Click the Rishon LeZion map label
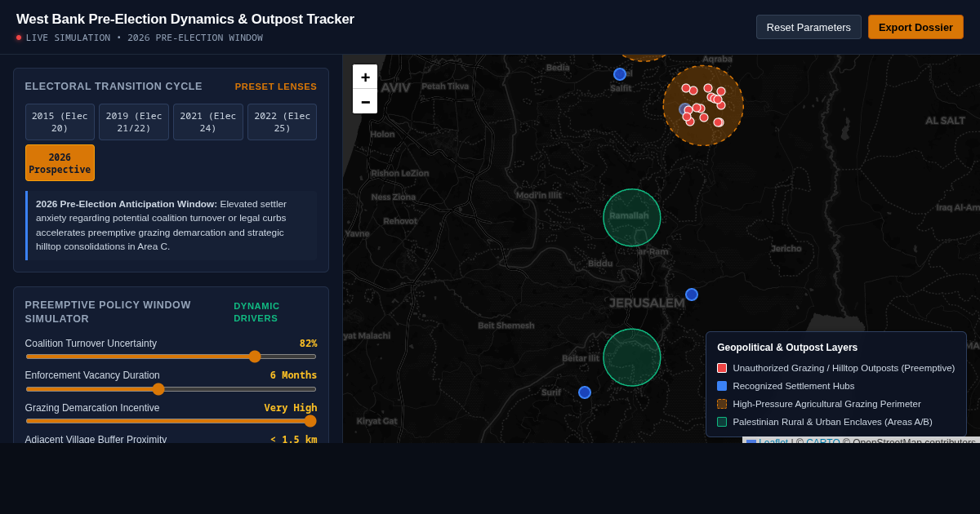The width and height of the screenshot is (980, 514). tap(399, 173)
